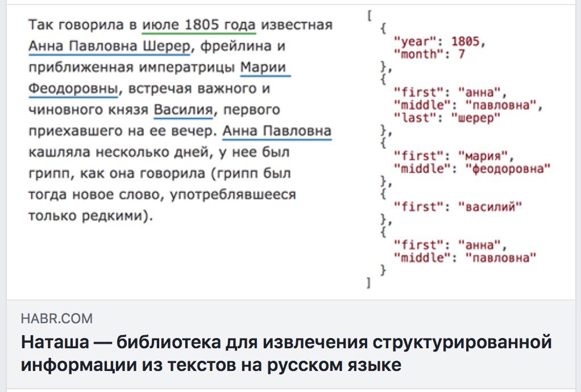
Task: Click the JSON value "василий"
Action: pyautogui.click(x=490, y=207)
